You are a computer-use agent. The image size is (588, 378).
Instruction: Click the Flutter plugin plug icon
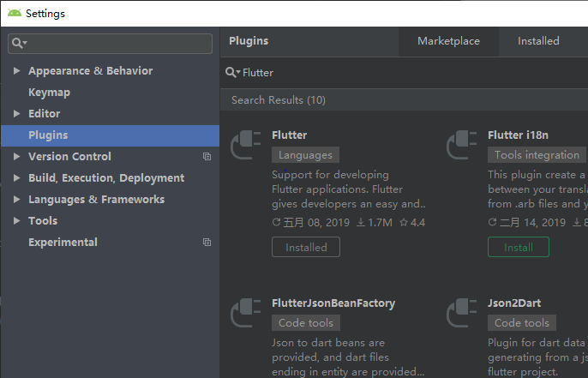(246, 145)
